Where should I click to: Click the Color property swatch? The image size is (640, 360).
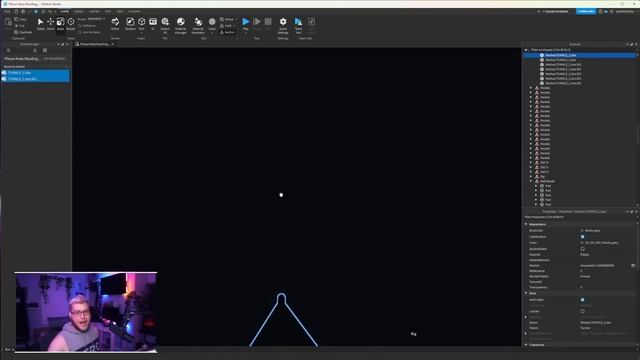pos(582,243)
